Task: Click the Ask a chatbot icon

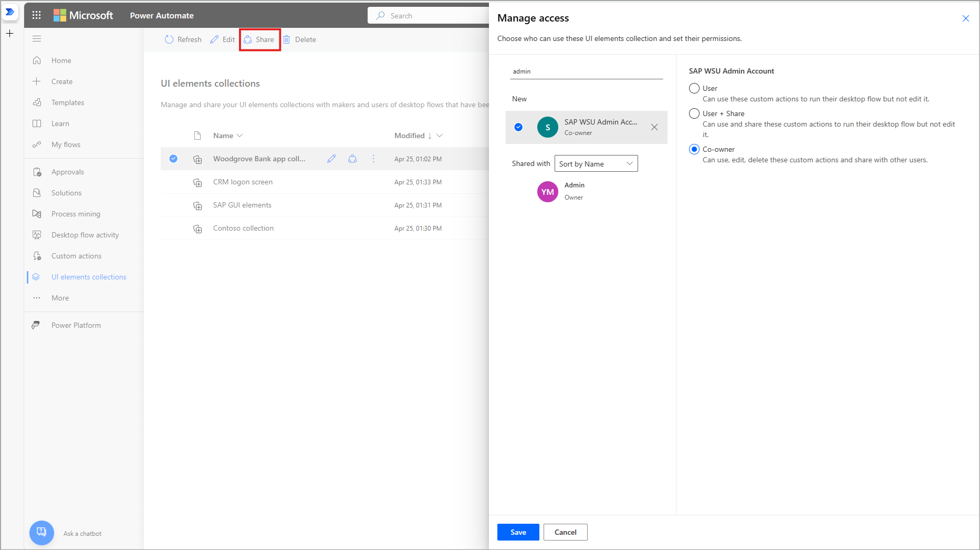Action: coord(41,533)
